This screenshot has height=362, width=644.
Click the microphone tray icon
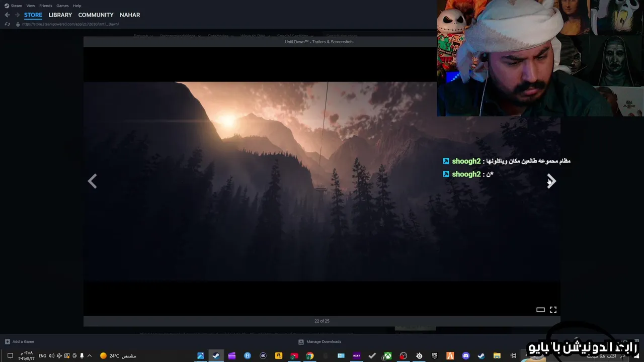tap(82, 355)
